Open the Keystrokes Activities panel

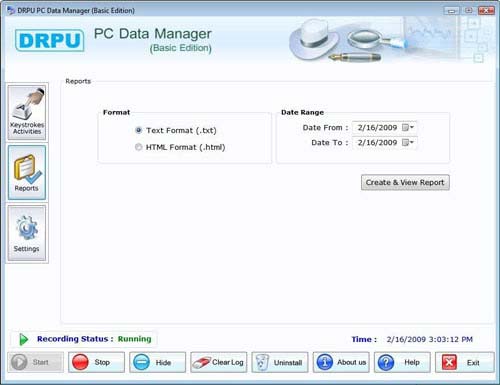pos(27,112)
